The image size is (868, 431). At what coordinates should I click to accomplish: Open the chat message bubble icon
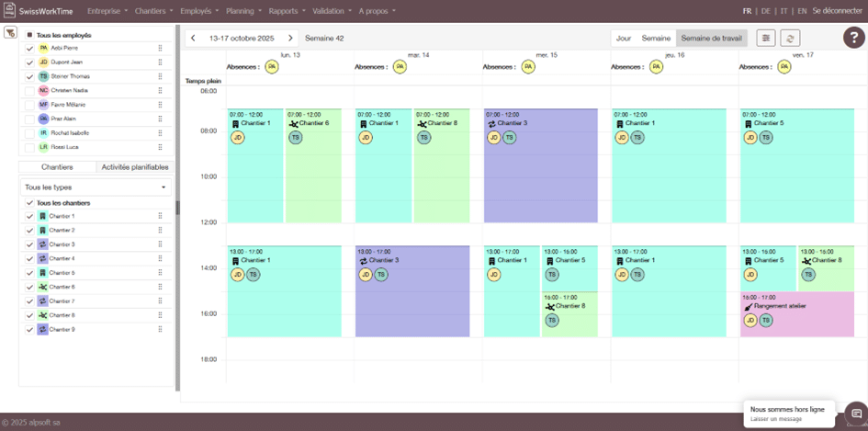[x=855, y=414]
